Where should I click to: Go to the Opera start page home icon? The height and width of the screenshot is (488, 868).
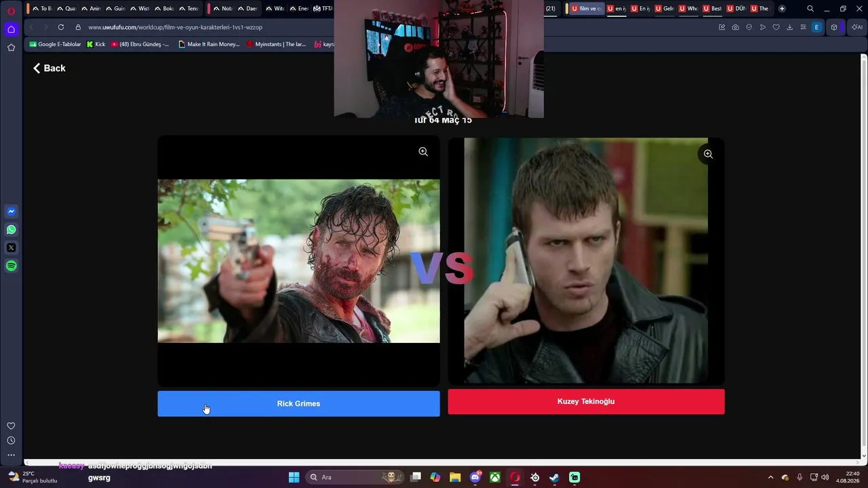[x=11, y=29]
